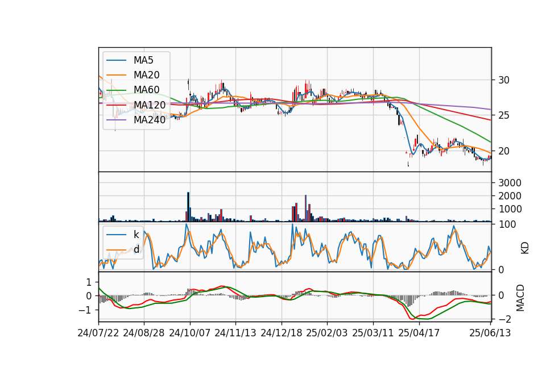Click the date label 24/08/28
This screenshot has width=546, height=392.
[144, 333]
